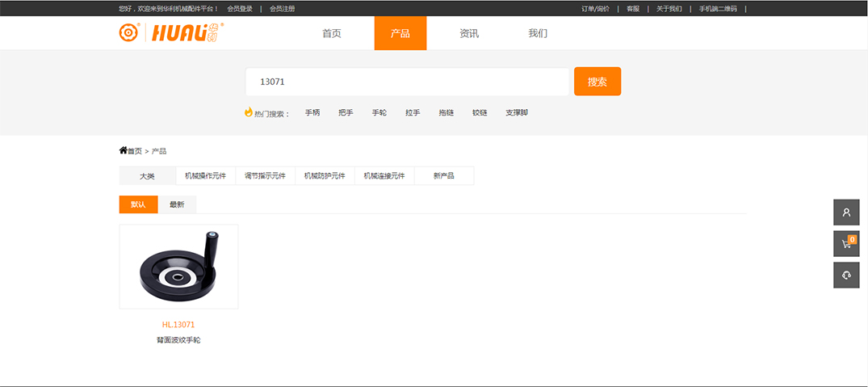Sort results by 最新

(x=177, y=204)
